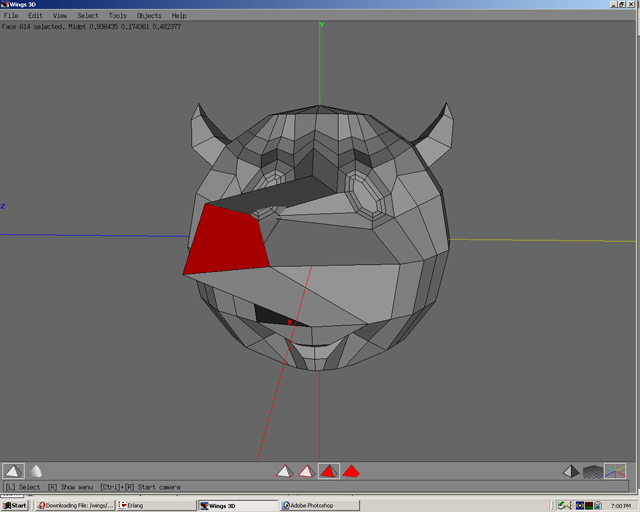Open the View menu
The image size is (640, 512).
(x=60, y=16)
